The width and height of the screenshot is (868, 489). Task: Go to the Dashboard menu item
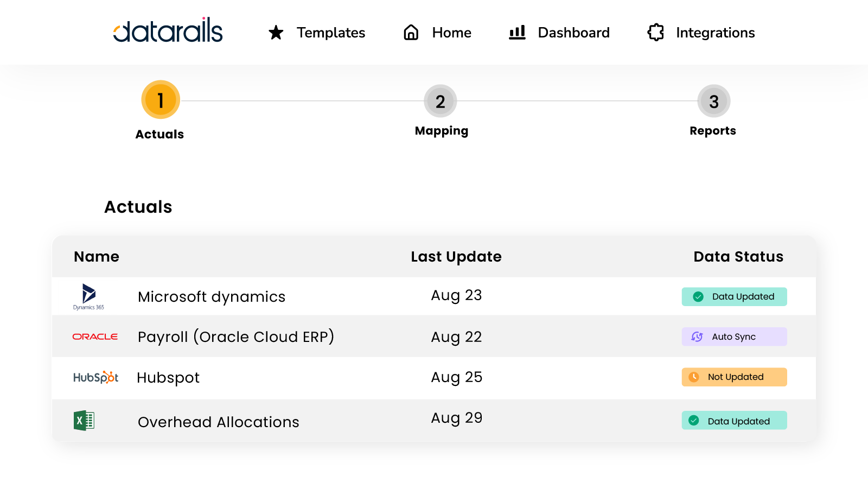tap(573, 33)
